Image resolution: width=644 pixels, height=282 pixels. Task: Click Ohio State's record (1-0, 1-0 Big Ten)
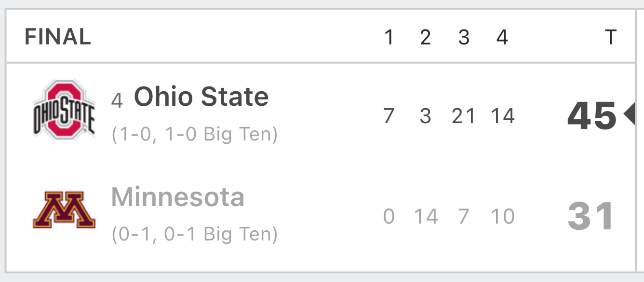tap(195, 135)
